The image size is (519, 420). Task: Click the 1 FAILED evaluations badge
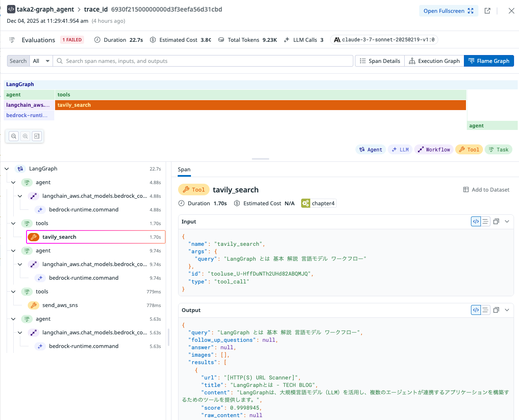[72, 40]
